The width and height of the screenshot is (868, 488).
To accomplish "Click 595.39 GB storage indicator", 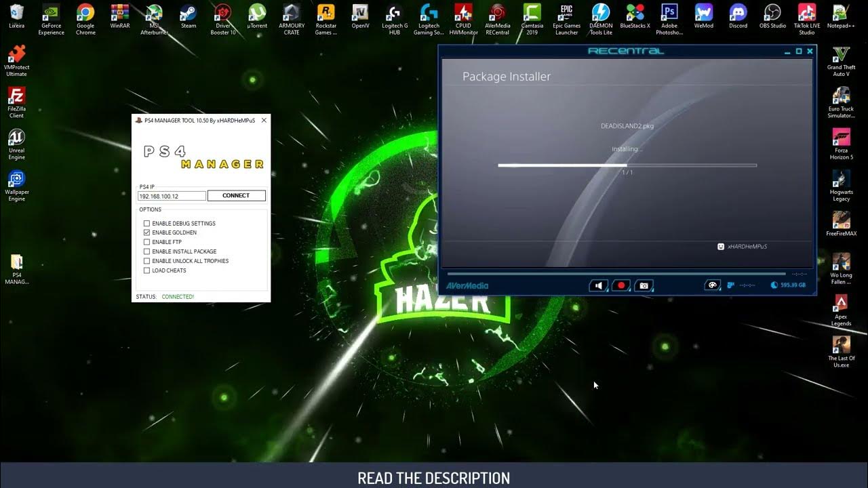I will (x=789, y=285).
